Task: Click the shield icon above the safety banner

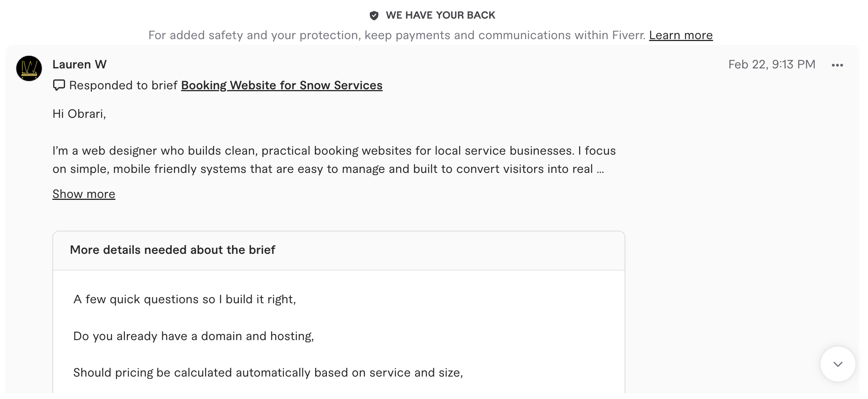Action: click(374, 15)
